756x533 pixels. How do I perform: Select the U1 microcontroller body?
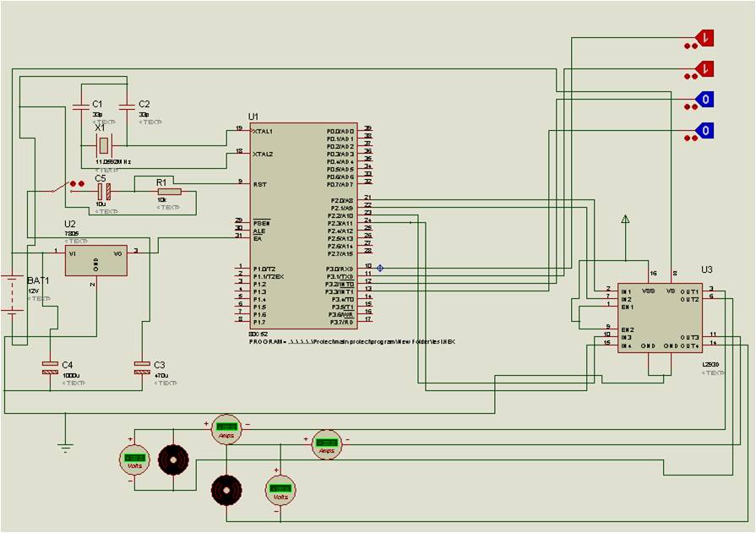[x=303, y=226]
